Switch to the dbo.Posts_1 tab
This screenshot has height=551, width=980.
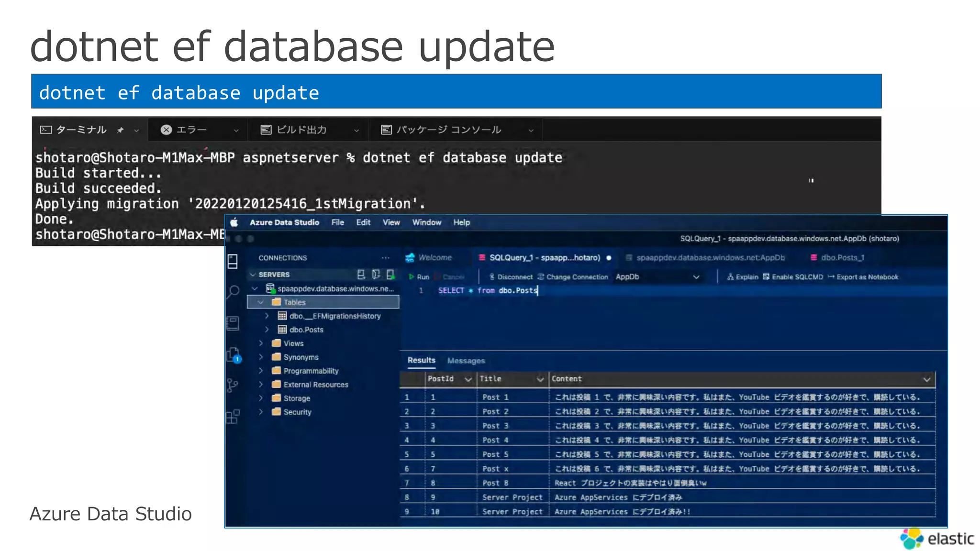pos(837,258)
